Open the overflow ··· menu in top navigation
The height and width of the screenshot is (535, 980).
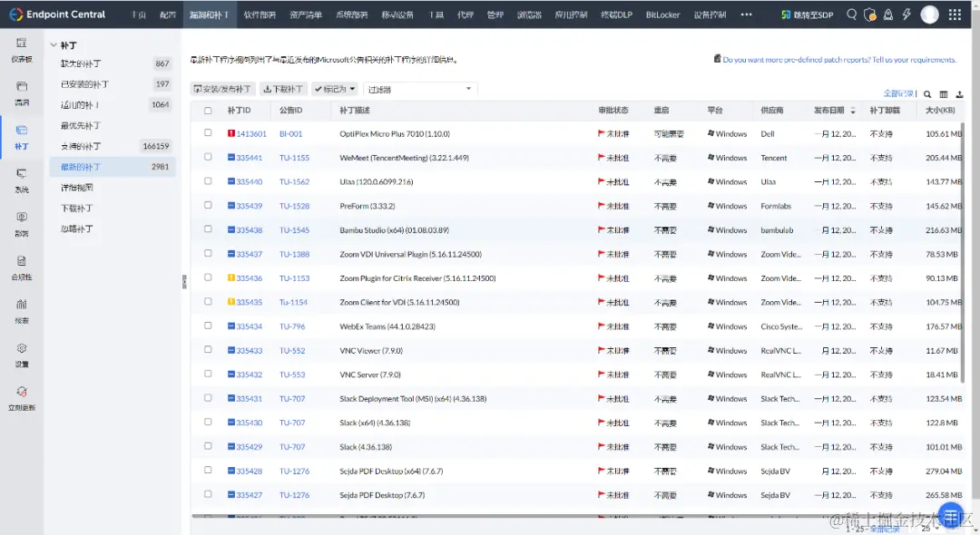pyautogui.click(x=746, y=15)
